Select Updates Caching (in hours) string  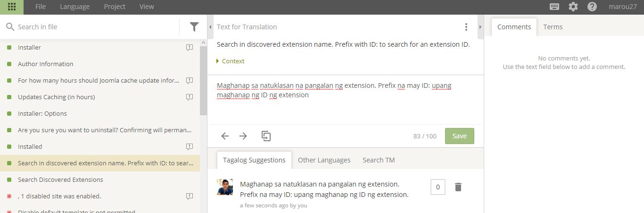(100, 97)
